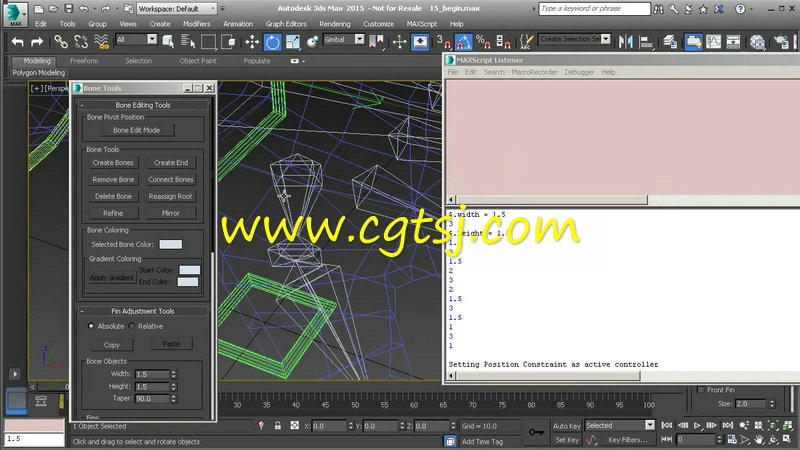Toggle the Spinner Snap icon
The height and width of the screenshot is (450, 800).
point(503,42)
